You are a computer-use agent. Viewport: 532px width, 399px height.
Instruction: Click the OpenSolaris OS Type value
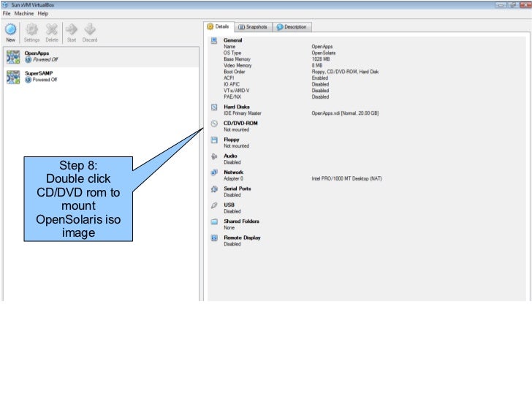coord(323,53)
